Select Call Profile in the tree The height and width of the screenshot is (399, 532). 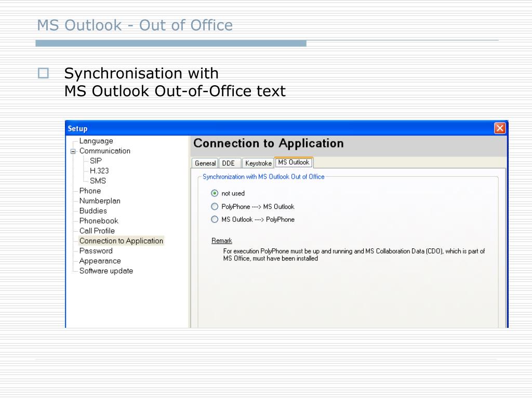97,231
